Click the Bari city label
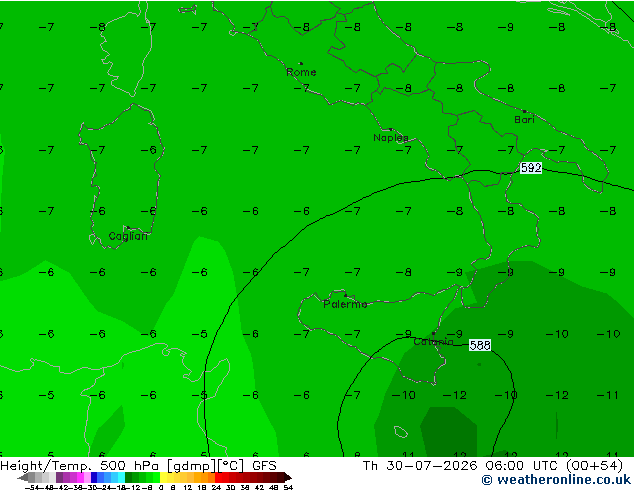634x490 pixels. click(524, 120)
